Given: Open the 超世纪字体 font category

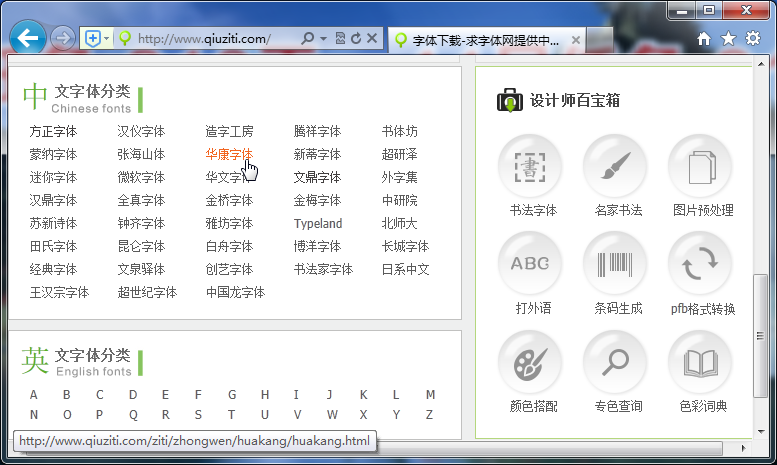Looking at the screenshot, I should pos(147,292).
